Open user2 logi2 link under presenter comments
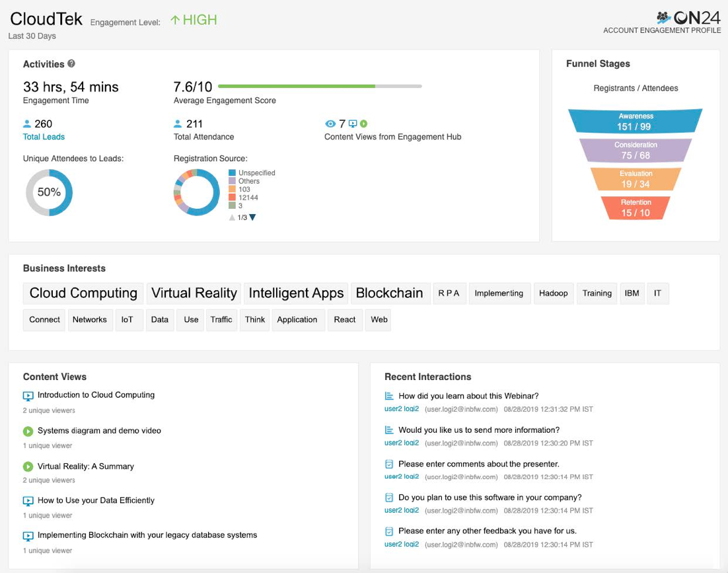The image size is (728, 573). (x=402, y=477)
